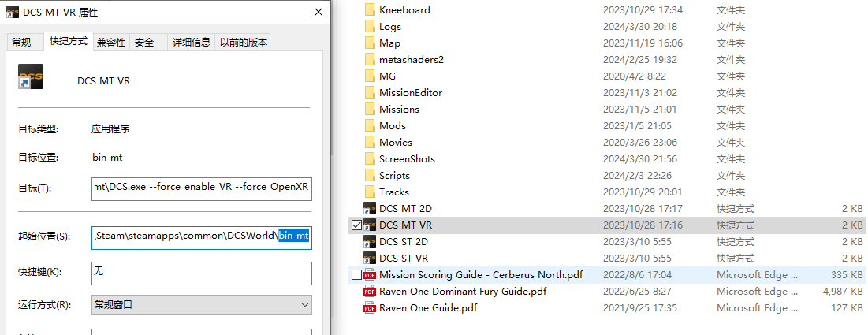The height and width of the screenshot is (335, 868).
Task: Switch to the 快捷方式 tab
Action: 69,41
